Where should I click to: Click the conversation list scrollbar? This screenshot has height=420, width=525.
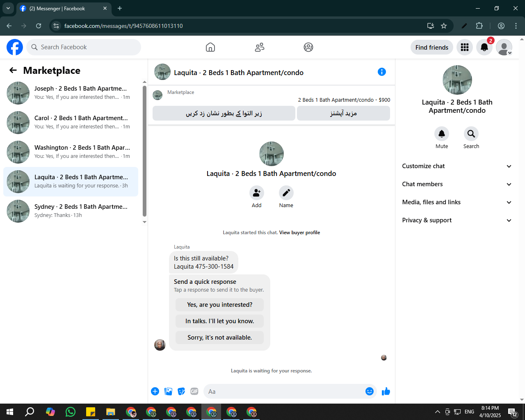pyautogui.click(x=144, y=151)
